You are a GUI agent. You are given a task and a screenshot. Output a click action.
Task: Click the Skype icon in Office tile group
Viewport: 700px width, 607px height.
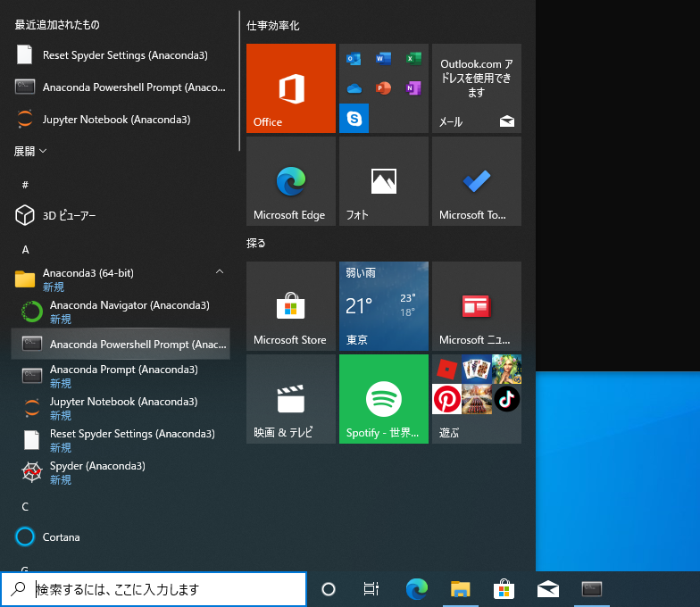click(354, 118)
